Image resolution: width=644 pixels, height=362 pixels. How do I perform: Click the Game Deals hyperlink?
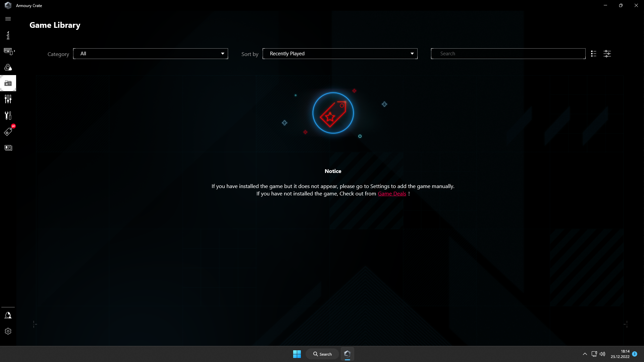point(392,194)
